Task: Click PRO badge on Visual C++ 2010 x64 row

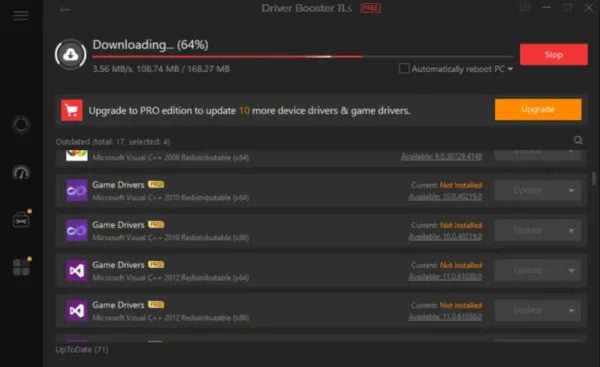Action: tap(156, 184)
